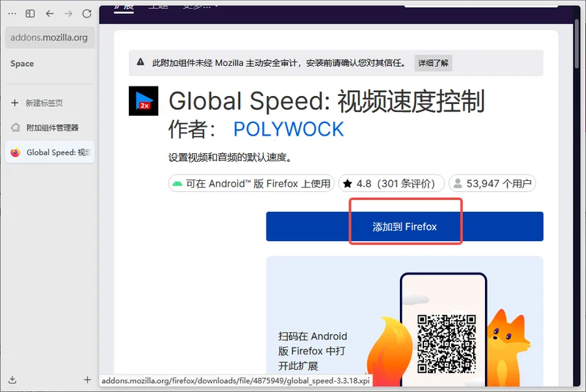Screen dimensions: 586x392
Task: Click the Space label in the sidebar
Action: 22,64
